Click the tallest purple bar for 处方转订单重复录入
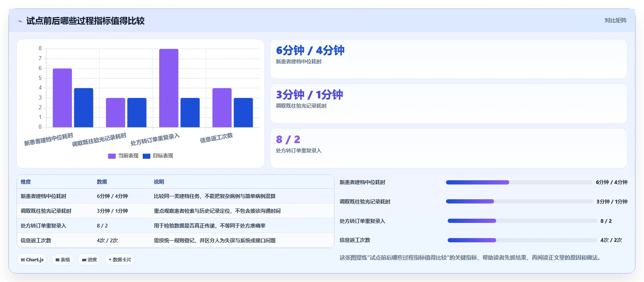This screenshot has width=644, height=282. pyautogui.click(x=168, y=88)
